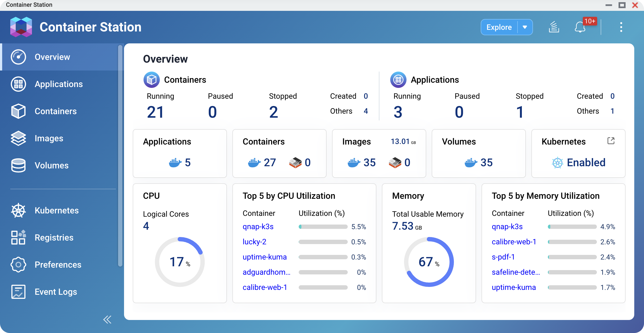Click the Volumes database icon in sidebar
Image resolution: width=644 pixels, height=333 pixels.
click(18, 165)
